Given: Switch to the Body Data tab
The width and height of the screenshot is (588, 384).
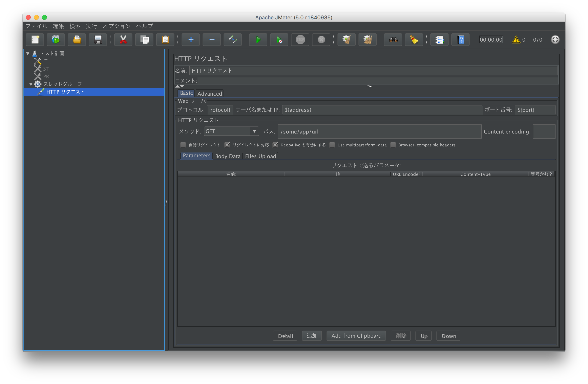Looking at the screenshot, I should pyautogui.click(x=228, y=156).
